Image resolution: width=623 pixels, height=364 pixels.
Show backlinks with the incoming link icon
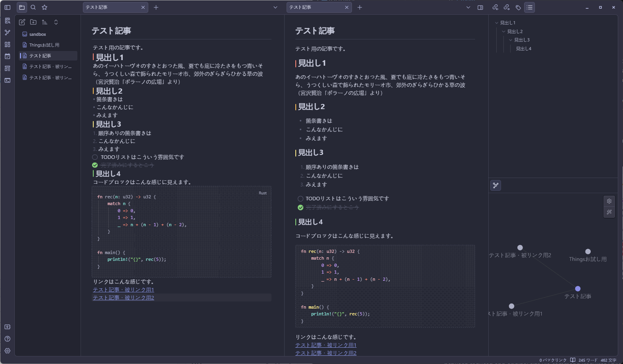coord(495,7)
